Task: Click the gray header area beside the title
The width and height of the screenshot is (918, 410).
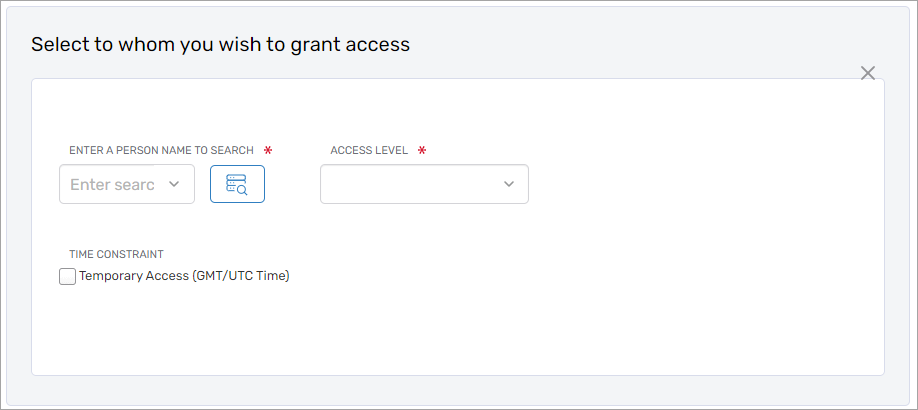Action: [650, 44]
